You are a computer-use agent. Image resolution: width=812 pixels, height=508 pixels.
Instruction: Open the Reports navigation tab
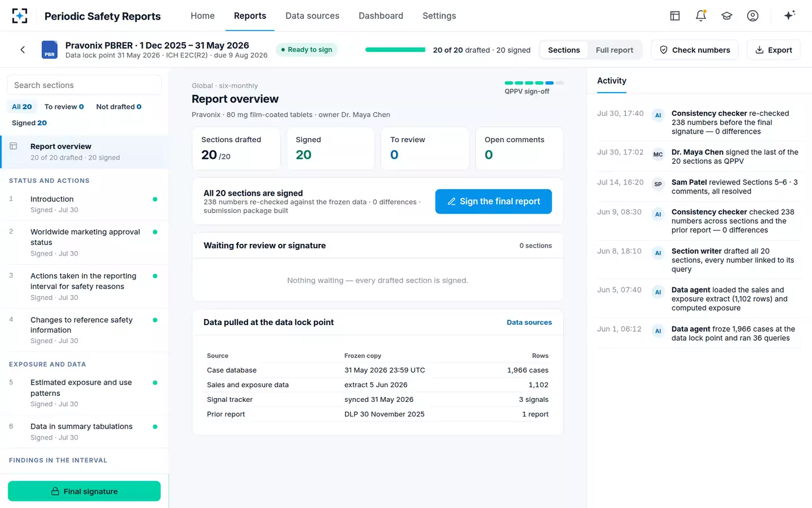(250, 16)
